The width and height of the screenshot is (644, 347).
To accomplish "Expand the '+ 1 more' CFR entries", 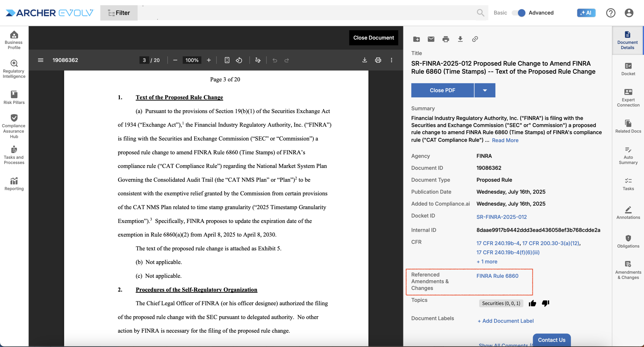I will [x=487, y=261].
